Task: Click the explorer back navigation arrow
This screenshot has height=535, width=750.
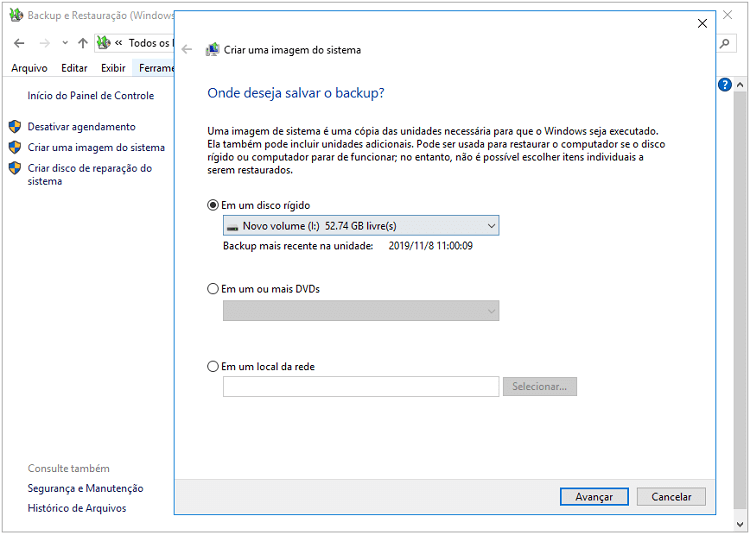Action: pos(19,43)
